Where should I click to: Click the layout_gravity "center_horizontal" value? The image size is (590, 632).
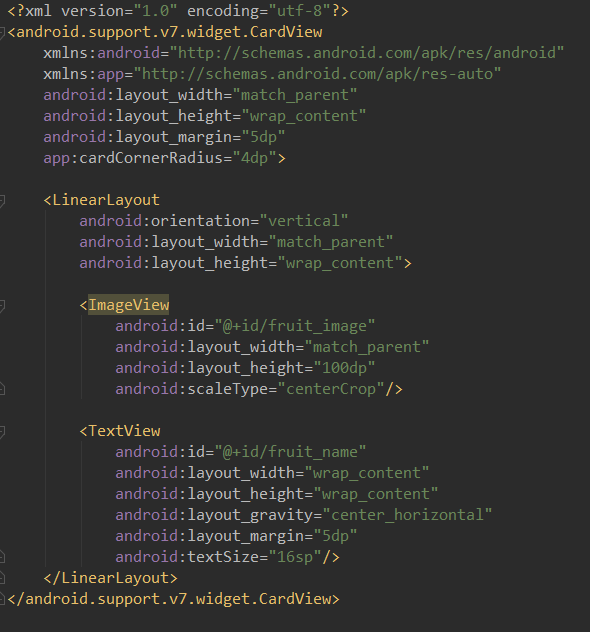(407, 515)
